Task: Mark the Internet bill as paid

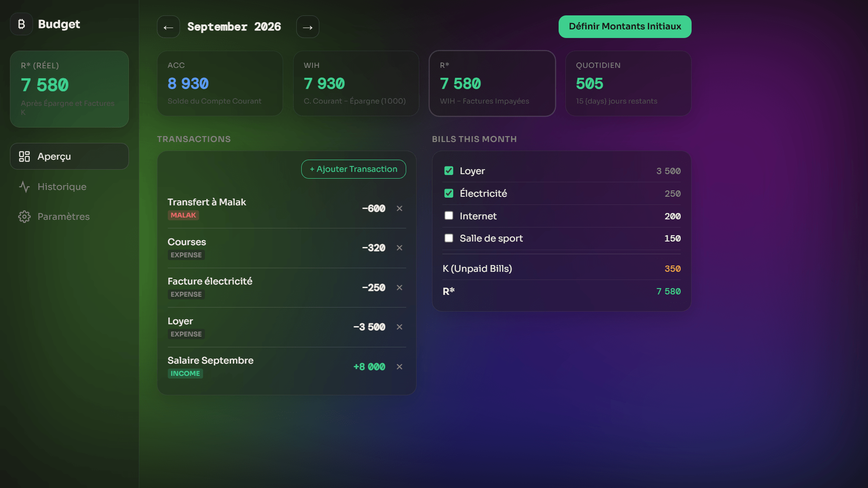Action: coord(449,216)
